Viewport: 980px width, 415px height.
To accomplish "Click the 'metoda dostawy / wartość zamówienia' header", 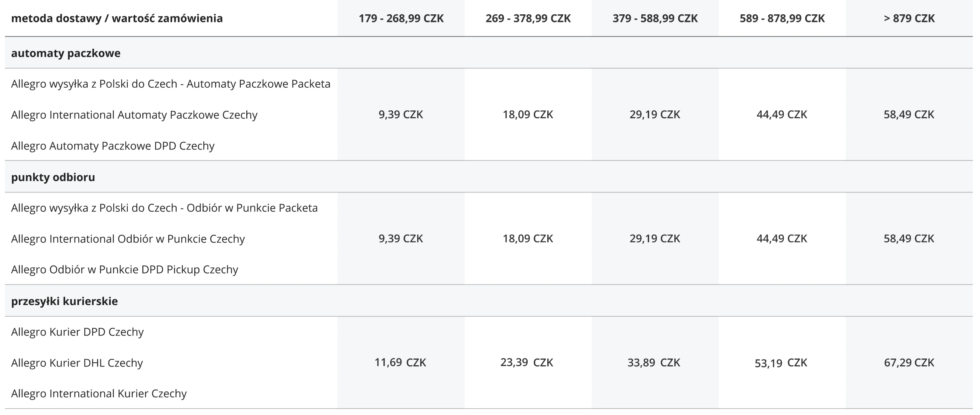I will click(117, 18).
